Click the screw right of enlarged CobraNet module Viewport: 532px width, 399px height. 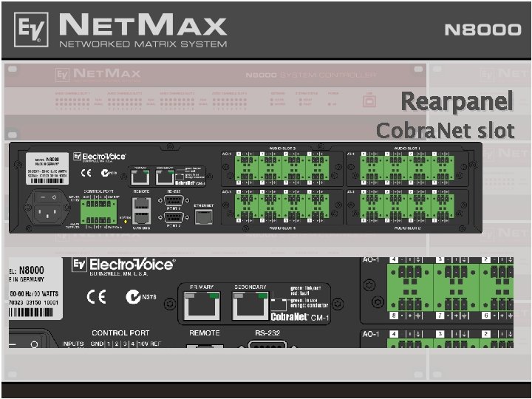338,304
